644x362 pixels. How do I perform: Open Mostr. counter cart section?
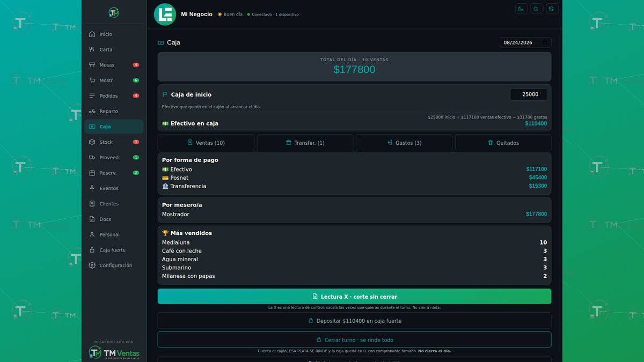[x=114, y=80]
